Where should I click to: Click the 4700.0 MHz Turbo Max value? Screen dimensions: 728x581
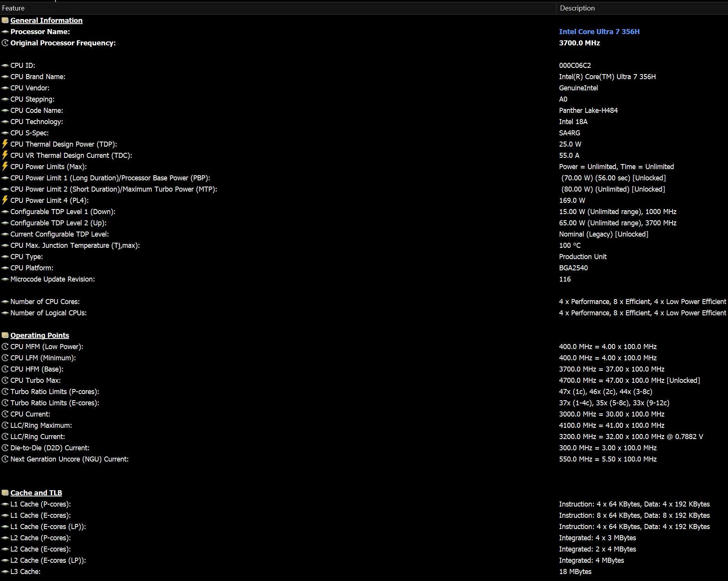(x=629, y=380)
